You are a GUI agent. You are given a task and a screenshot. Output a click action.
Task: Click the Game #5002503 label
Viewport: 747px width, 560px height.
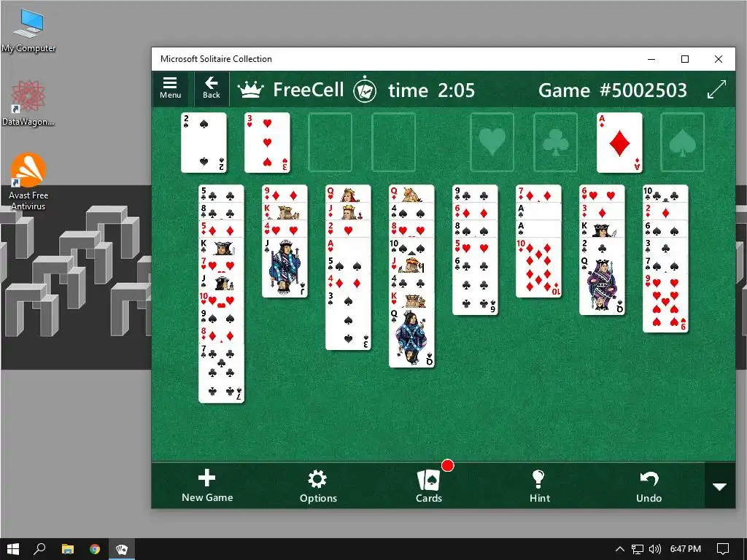613,90
